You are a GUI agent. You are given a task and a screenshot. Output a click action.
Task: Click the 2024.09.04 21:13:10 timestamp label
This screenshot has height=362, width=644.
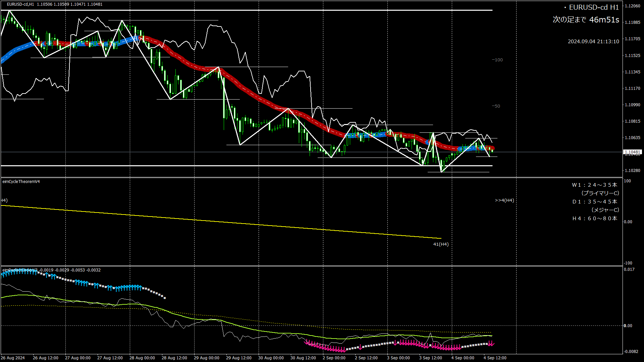tap(593, 42)
